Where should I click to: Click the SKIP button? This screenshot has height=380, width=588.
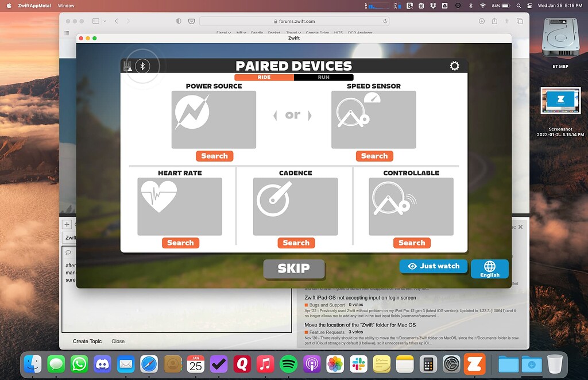click(x=294, y=268)
